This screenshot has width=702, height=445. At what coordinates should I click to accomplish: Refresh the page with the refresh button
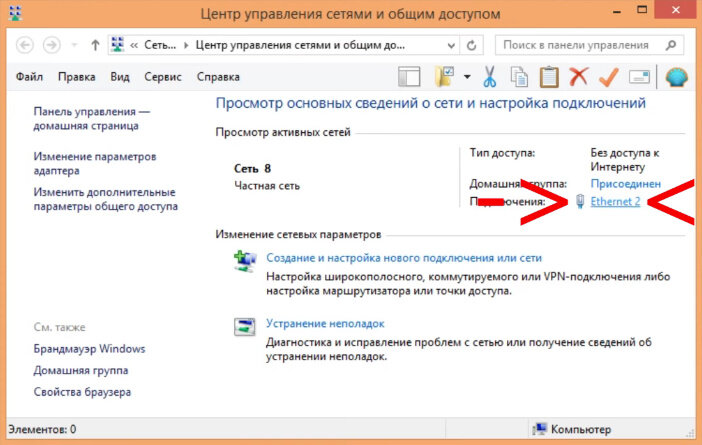tap(471, 45)
